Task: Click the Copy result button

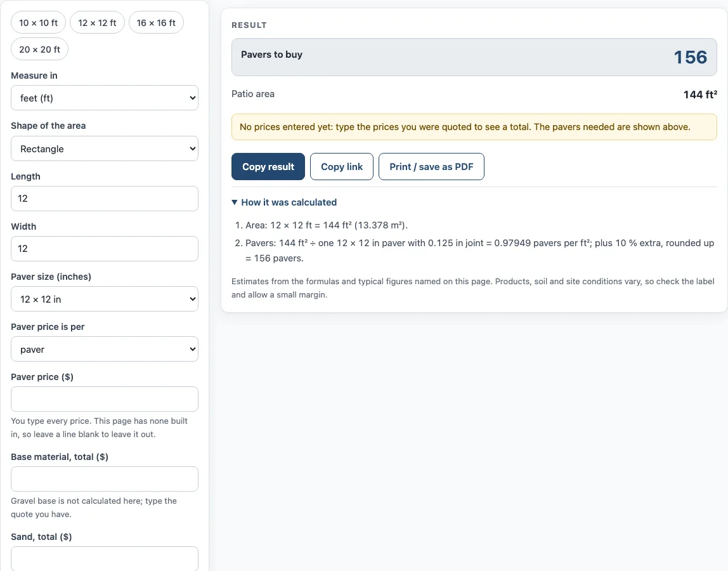Action: click(268, 167)
